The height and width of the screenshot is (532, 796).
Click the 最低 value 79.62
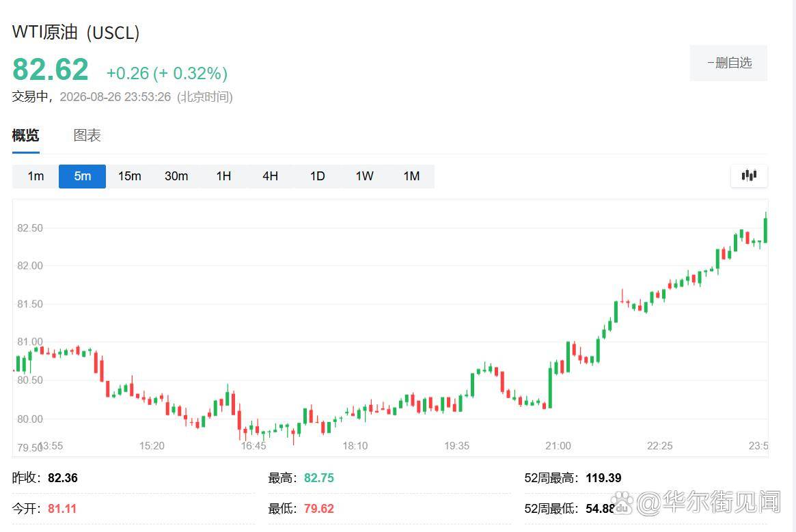(319, 509)
